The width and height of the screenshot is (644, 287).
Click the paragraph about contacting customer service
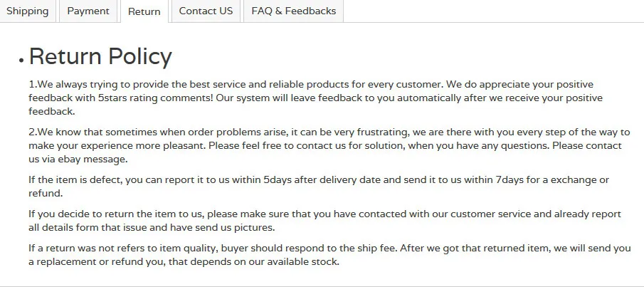pyautogui.click(x=324, y=221)
